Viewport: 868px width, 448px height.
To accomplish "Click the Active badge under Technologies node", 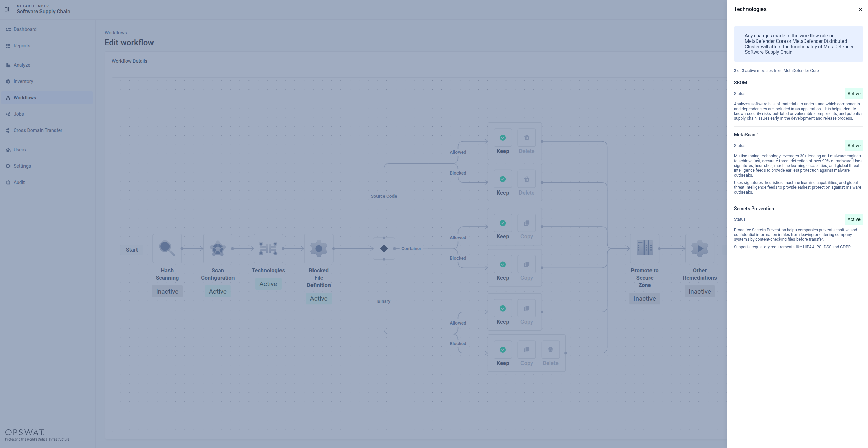I will pyautogui.click(x=268, y=284).
